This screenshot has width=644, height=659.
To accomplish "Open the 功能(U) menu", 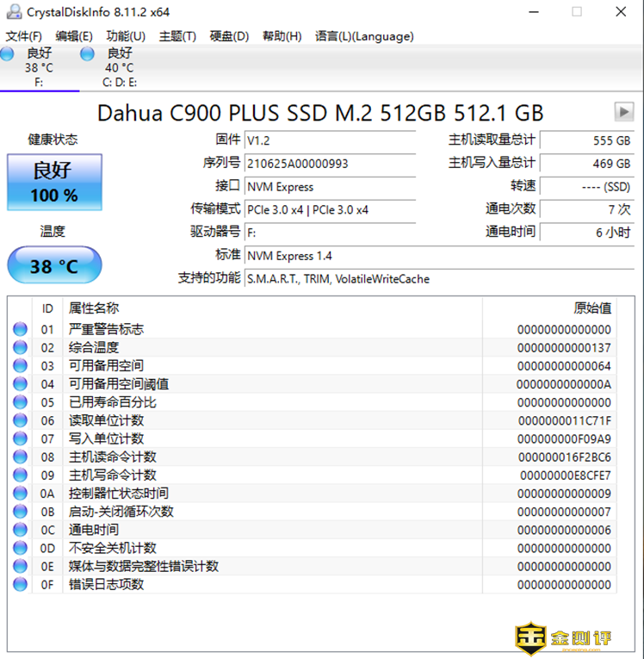I will [126, 36].
